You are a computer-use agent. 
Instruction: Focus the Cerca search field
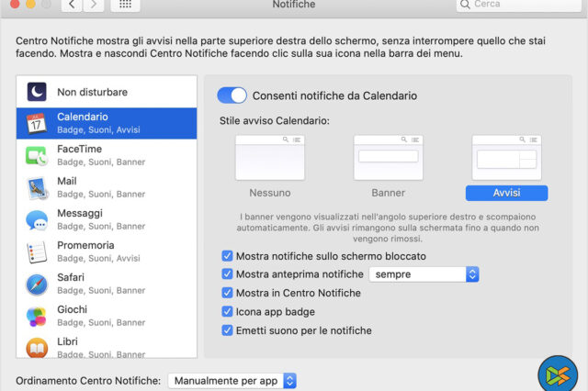click(518, 5)
